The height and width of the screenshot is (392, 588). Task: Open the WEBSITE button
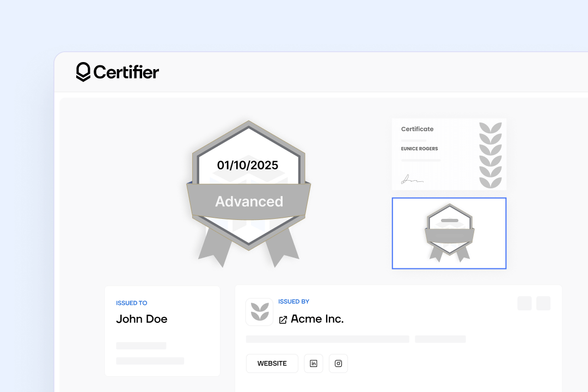272,363
